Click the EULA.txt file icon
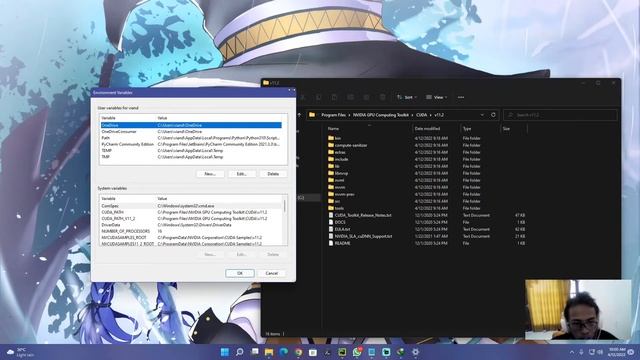This screenshot has width=640, height=360. point(331,229)
